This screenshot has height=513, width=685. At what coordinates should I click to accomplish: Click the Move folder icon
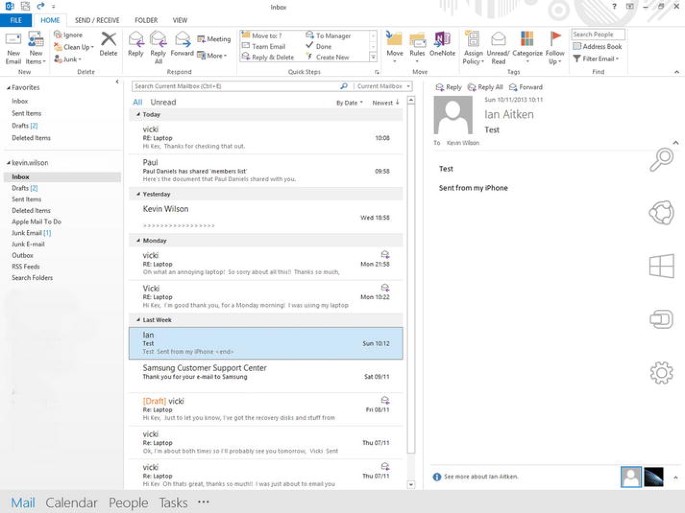point(394,39)
